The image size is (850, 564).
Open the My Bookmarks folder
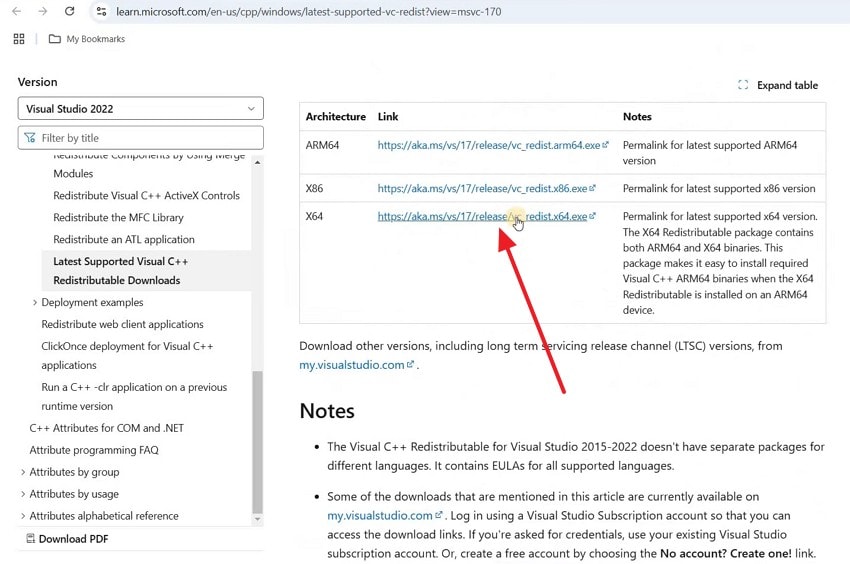[87, 39]
